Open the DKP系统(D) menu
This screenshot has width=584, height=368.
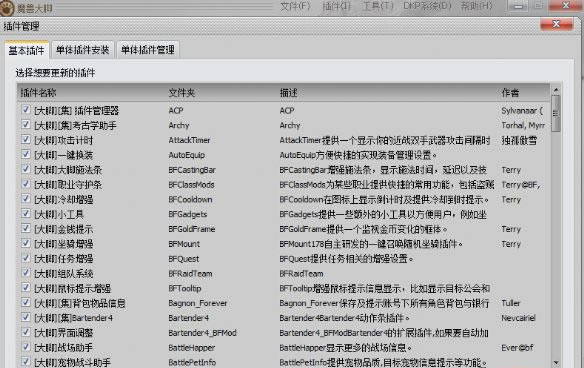pyautogui.click(x=427, y=6)
